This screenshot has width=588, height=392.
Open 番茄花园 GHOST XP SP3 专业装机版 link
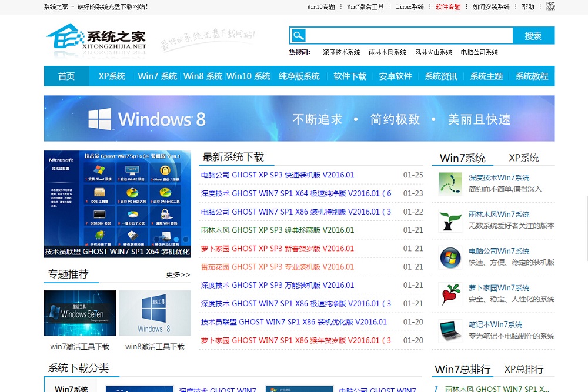[x=277, y=267]
